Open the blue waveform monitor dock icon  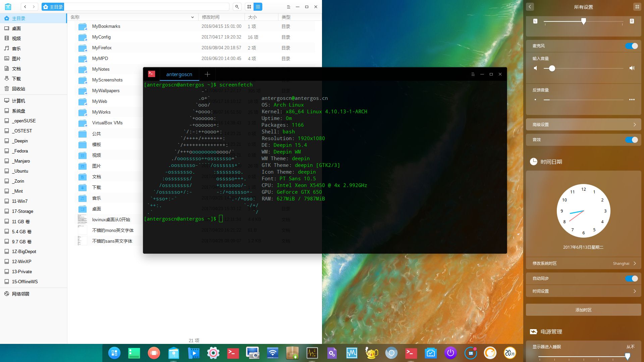[x=352, y=353]
